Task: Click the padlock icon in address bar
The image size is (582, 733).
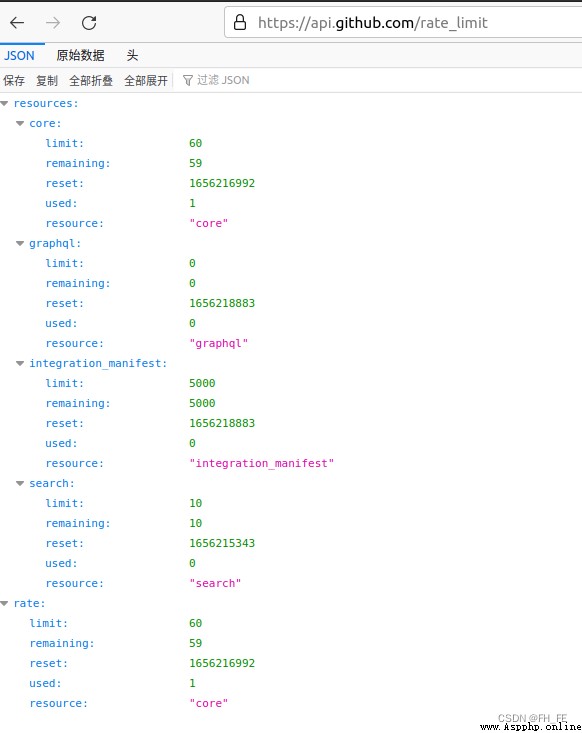Action: point(240,22)
